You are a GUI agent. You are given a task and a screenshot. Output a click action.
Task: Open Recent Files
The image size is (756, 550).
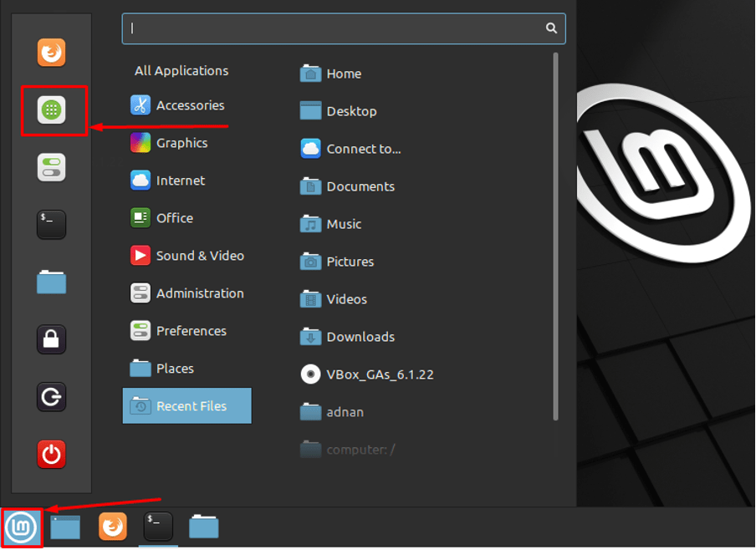191,405
